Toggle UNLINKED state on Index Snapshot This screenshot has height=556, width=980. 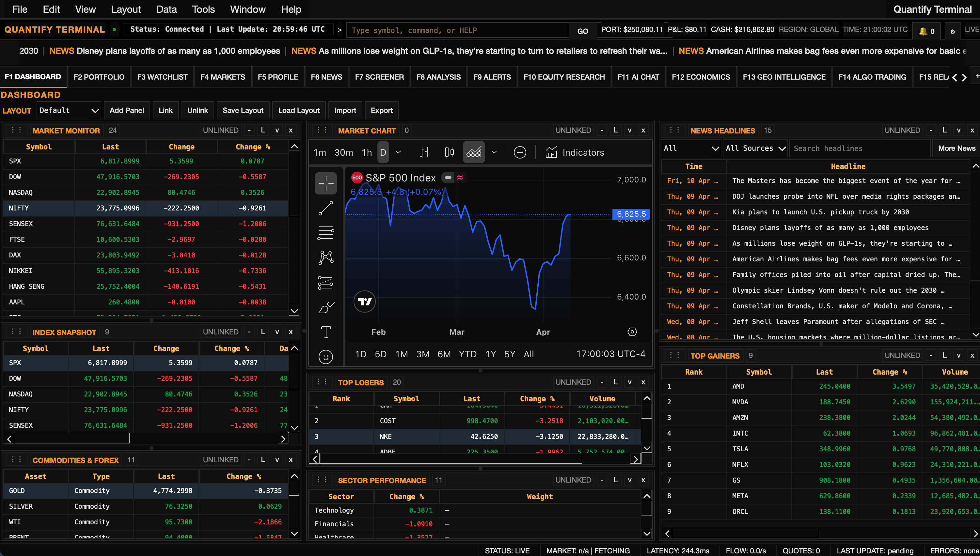click(x=220, y=332)
